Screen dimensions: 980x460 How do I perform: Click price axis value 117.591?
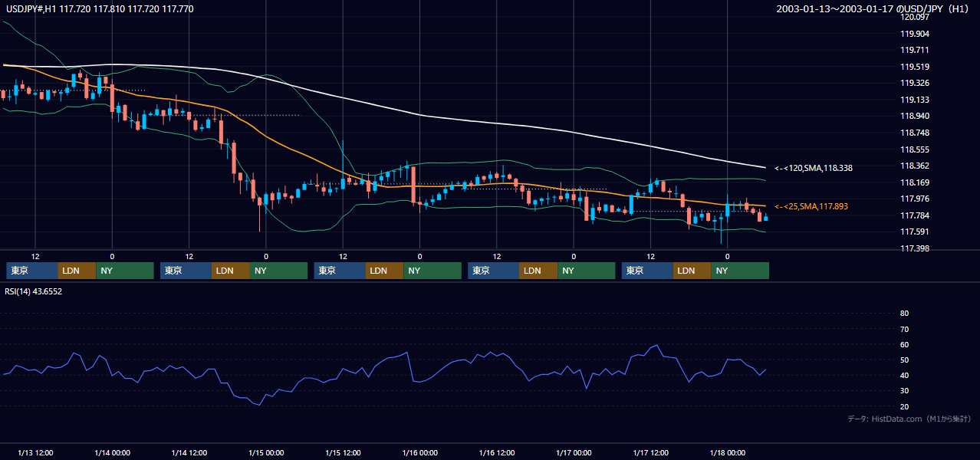click(x=914, y=232)
